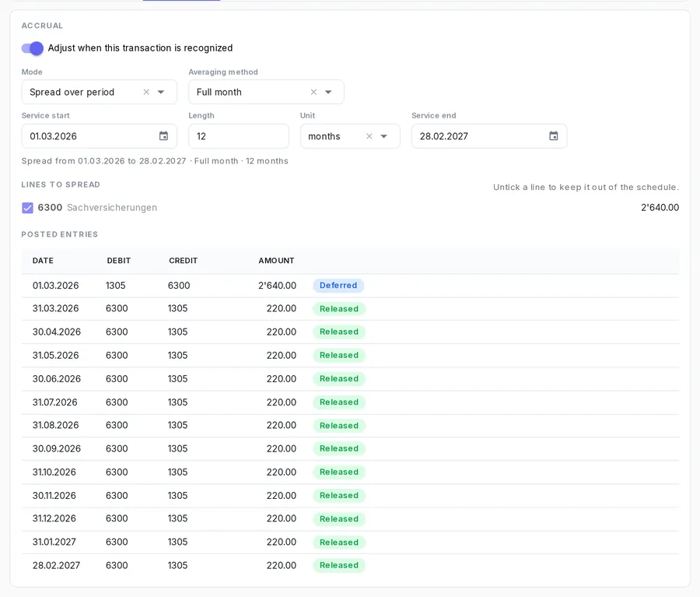
Task: Click the Sachversicherungen line label
Action: pyautogui.click(x=112, y=208)
